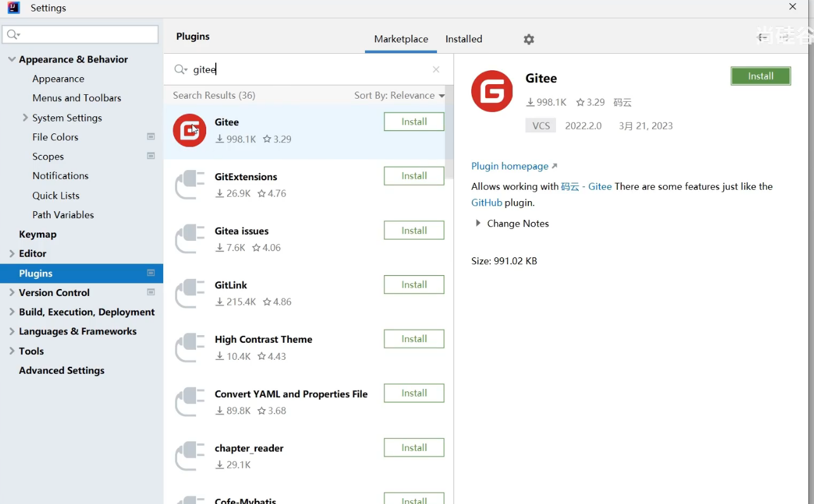This screenshot has width=814, height=504.
Task: Click the Gitea issues plugin placeholder icon
Action: tap(190, 239)
